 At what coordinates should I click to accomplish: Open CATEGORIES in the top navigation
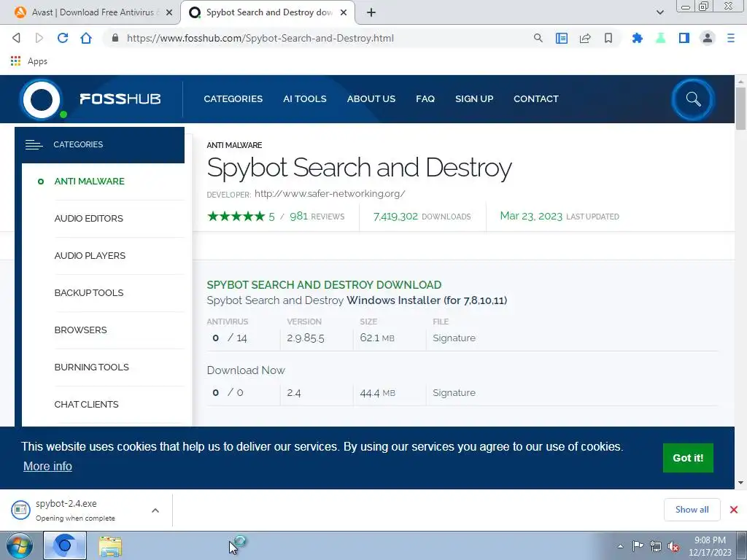tap(233, 98)
